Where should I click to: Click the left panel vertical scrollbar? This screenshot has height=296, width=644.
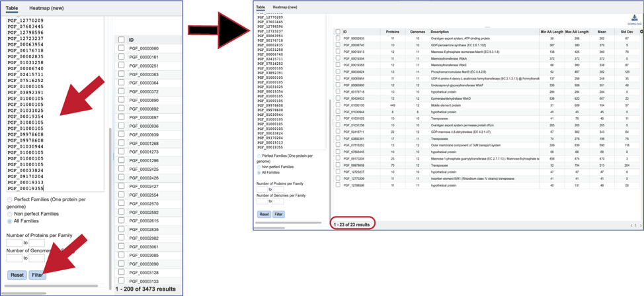click(x=110, y=199)
